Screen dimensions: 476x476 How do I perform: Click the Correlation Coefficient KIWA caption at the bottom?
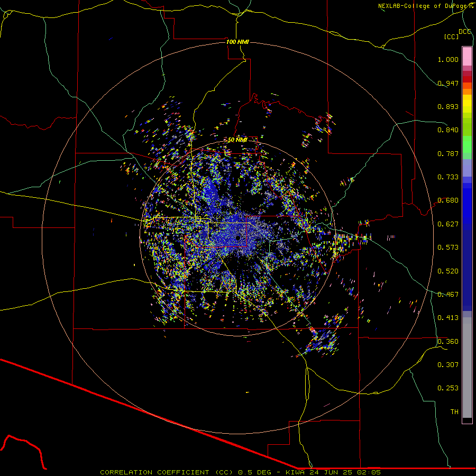click(x=241, y=472)
